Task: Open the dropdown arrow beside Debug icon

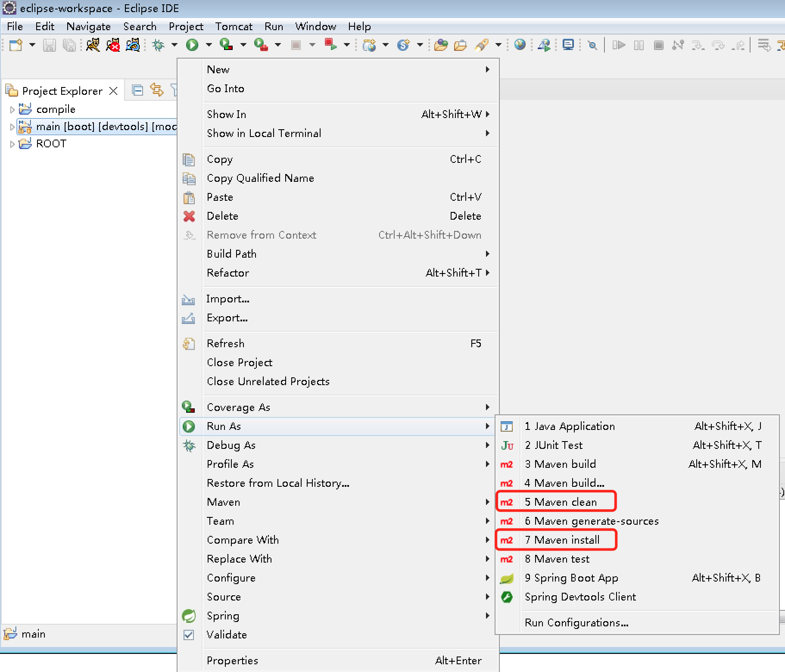Action: tap(174, 45)
